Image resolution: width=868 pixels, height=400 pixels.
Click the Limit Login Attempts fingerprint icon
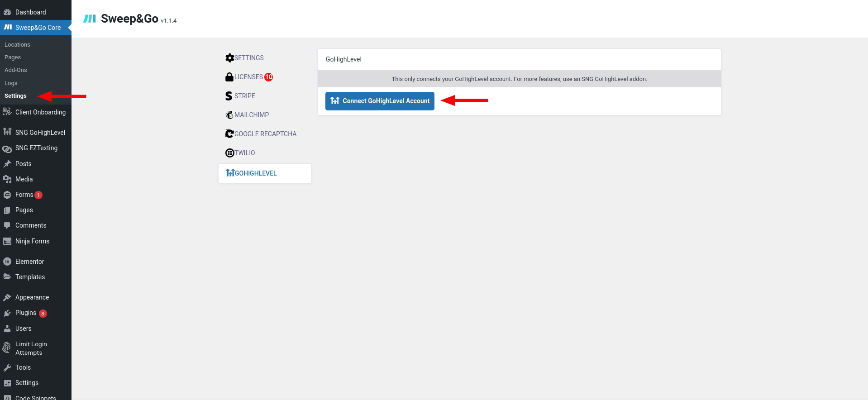pos(7,348)
